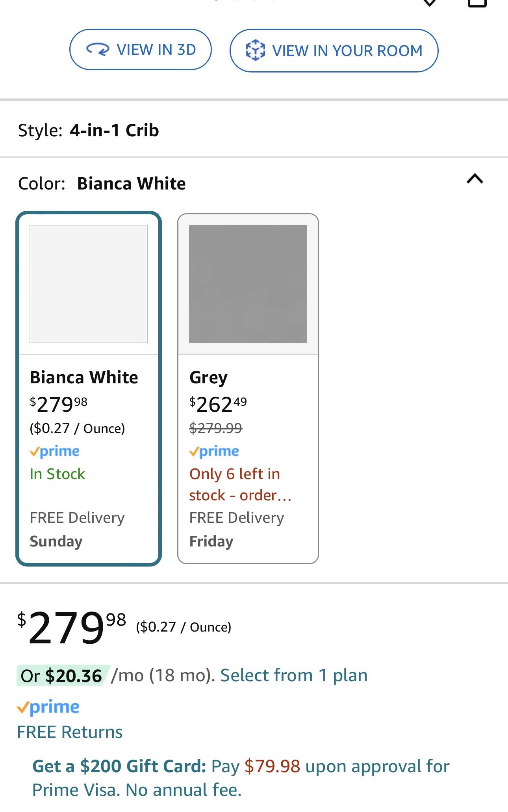Tap the dark Grey swatch image
The height and width of the screenshot is (812, 508).
point(248,284)
